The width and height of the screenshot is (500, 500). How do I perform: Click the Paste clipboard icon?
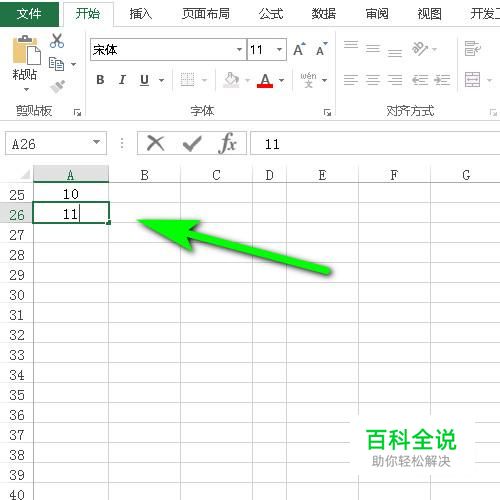pos(26,50)
